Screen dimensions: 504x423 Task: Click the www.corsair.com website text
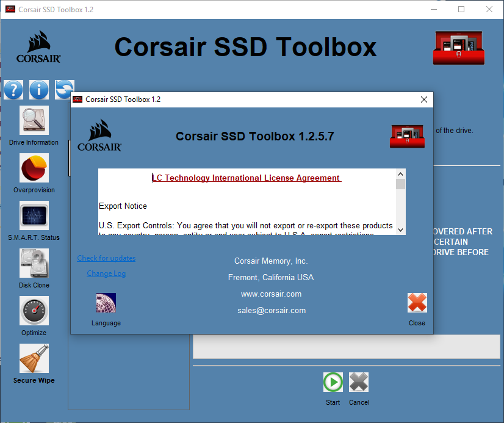[271, 294]
